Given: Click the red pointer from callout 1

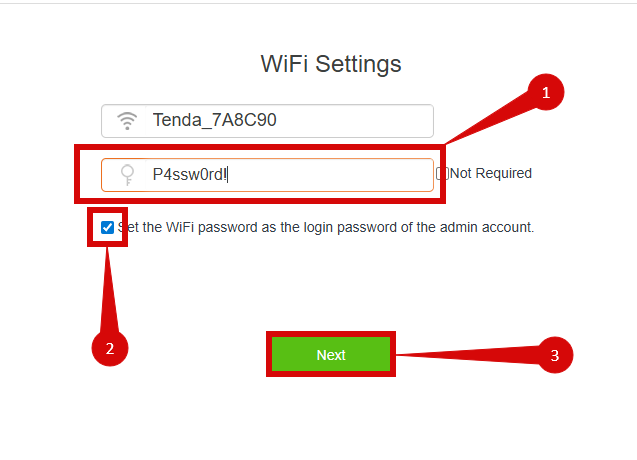Looking at the screenshot, I should (490, 118).
